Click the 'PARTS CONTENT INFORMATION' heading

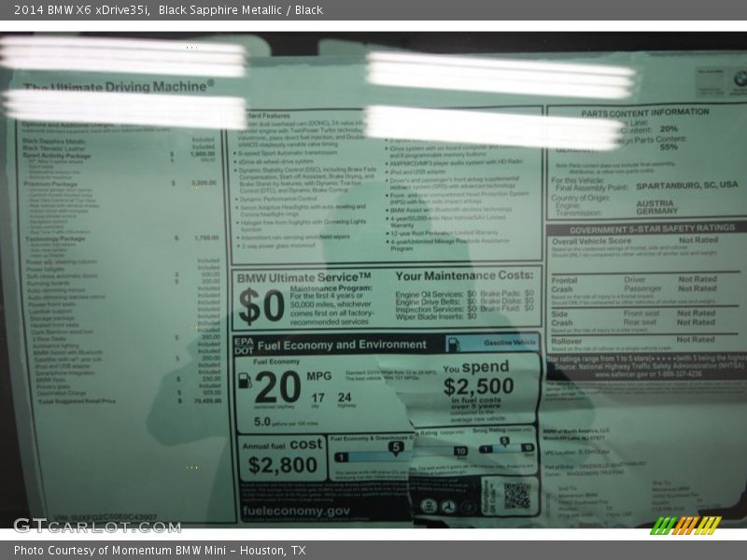[645, 113]
